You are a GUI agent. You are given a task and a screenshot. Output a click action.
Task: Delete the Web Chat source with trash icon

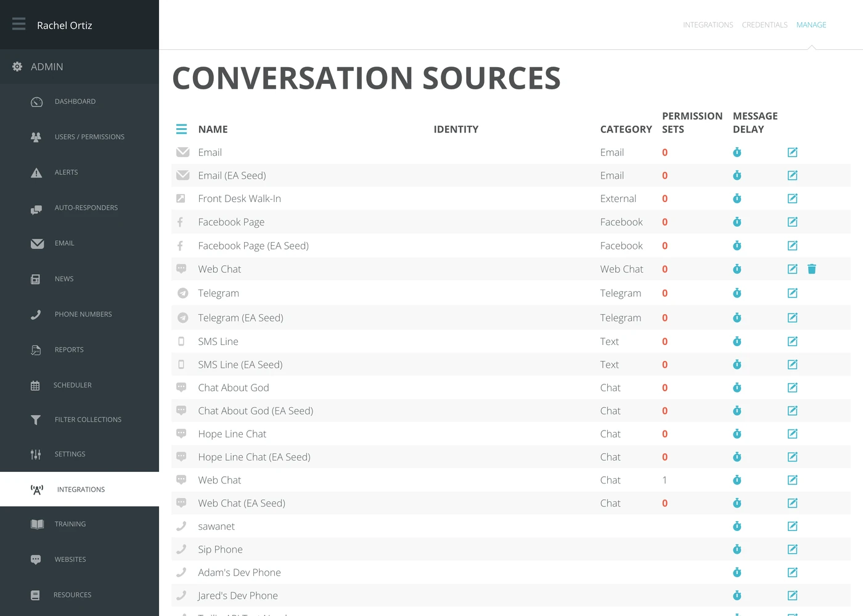812,269
